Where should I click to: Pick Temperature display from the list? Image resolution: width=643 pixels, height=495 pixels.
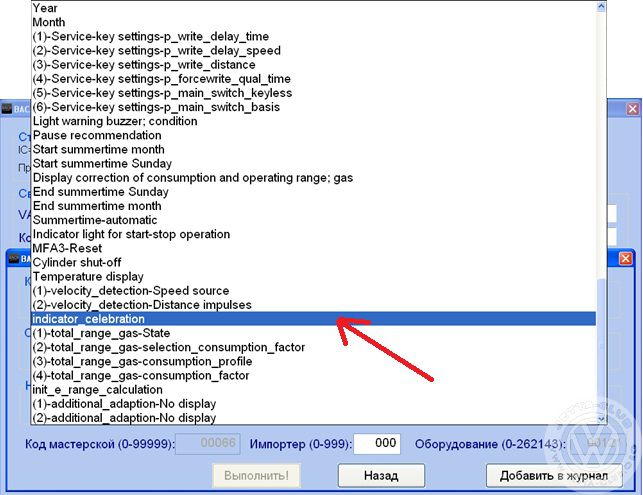(88, 276)
